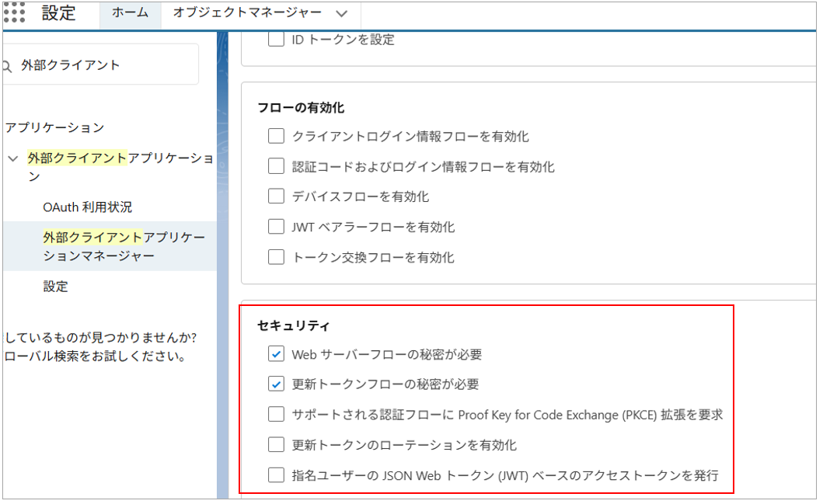
Task: Enable the ID トークンを設定 checkbox
Action: [276, 40]
